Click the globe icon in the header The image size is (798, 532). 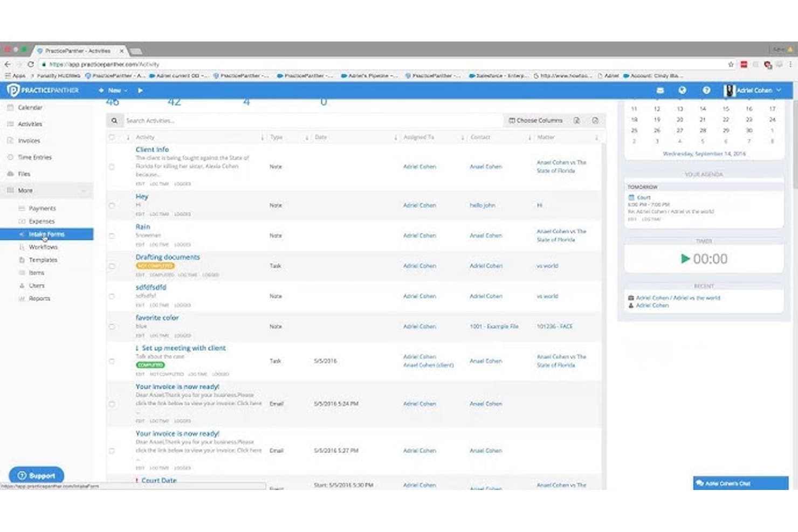click(x=683, y=91)
